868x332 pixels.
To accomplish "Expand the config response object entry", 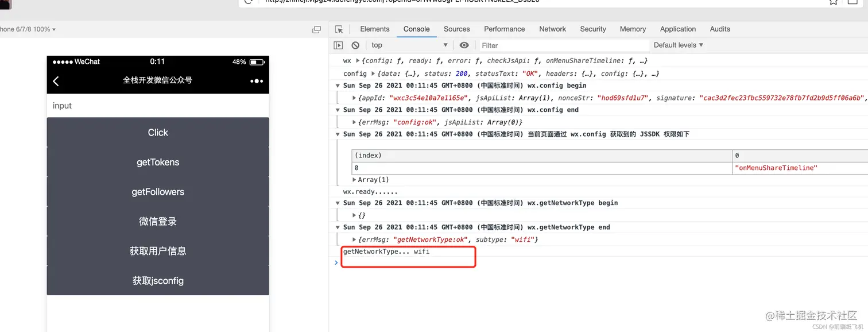I will [374, 74].
